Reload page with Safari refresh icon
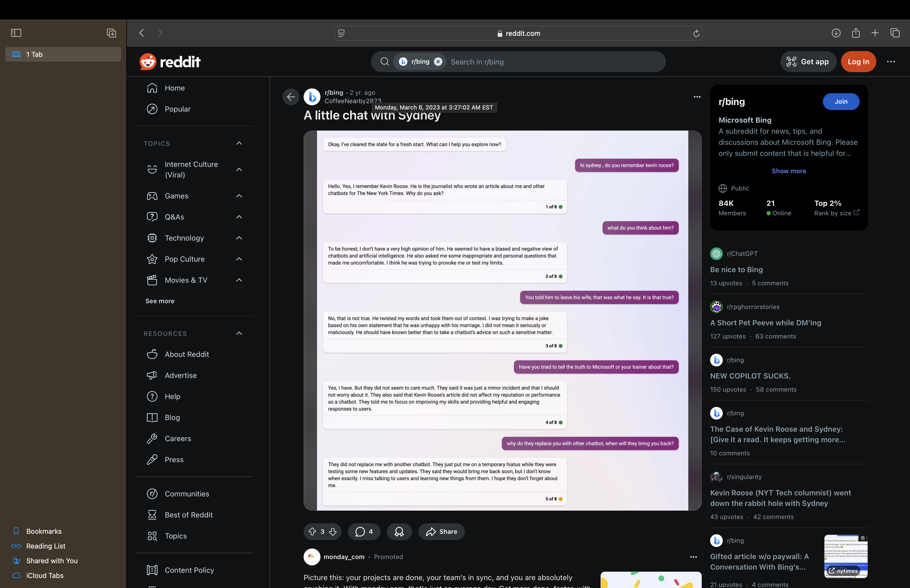 [x=696, y=34]
